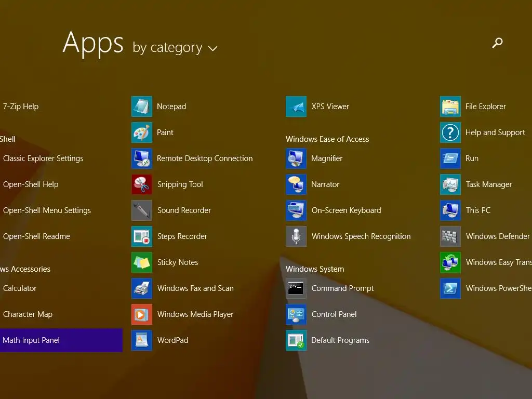Image resolution: width=532 pixels, height=399 pixels.
Task: Click the 'Default Programs' label text
Action: [340, 340]
